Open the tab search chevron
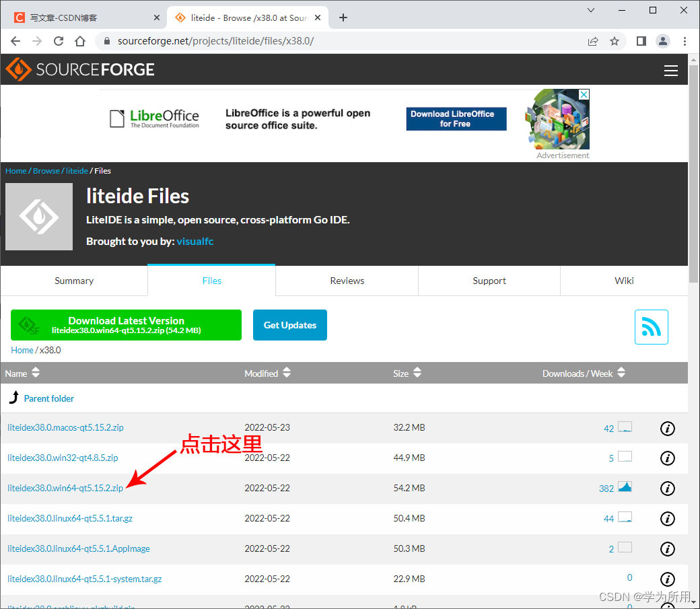Image resolution: width=700 pixels, height=609 pixels. click(591, 10)
